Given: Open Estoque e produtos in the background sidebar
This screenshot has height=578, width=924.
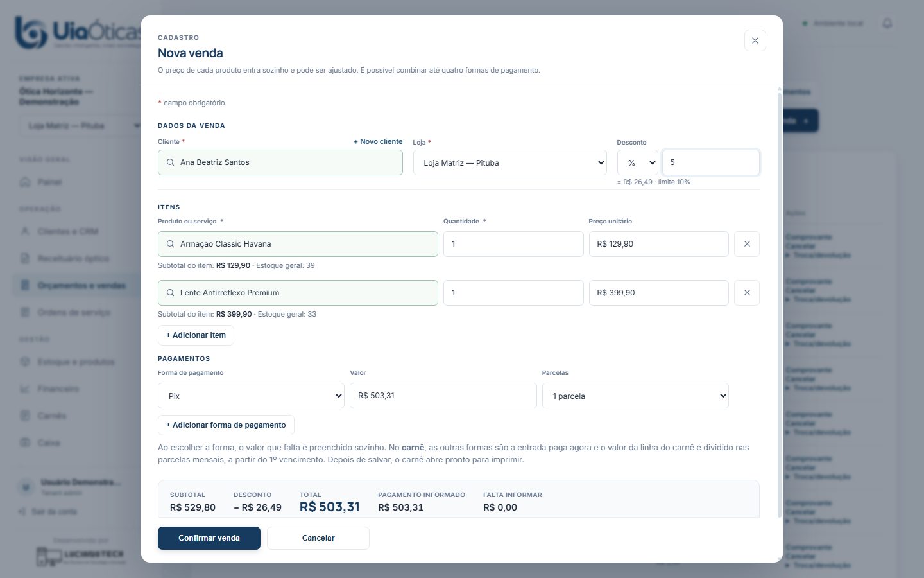Looking at the screenshot, I should (x=77, y=362).
